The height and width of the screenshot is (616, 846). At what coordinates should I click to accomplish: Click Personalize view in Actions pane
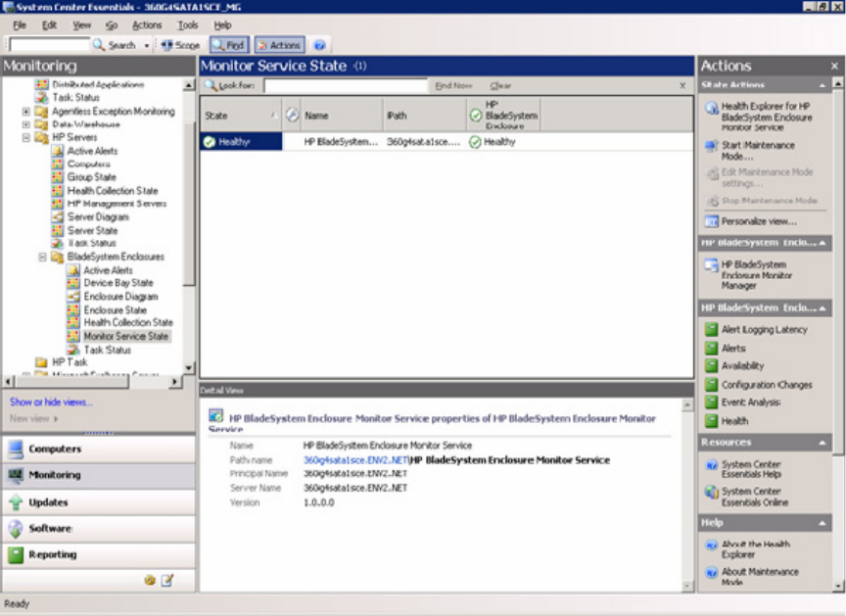pyautogui.click(x=758, y=221)
